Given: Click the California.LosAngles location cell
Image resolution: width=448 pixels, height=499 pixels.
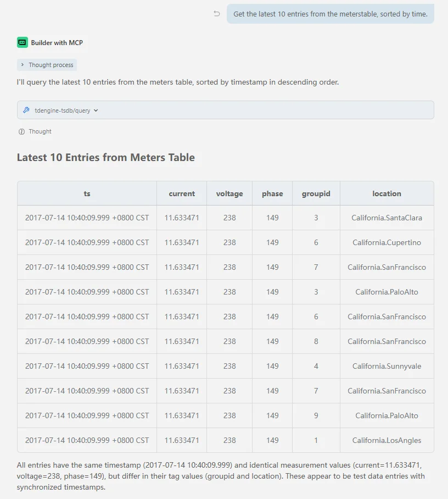Looking at the screenshot, I should (387, 440).
